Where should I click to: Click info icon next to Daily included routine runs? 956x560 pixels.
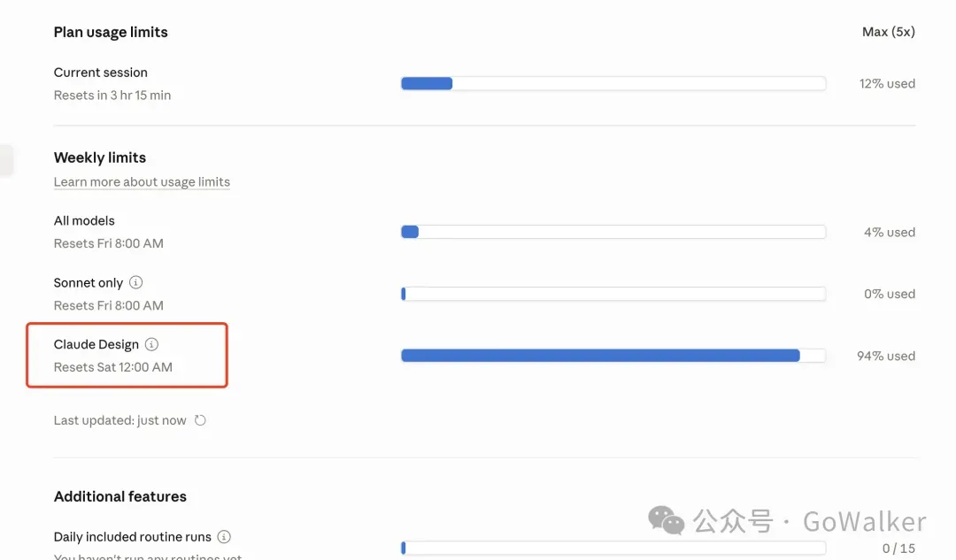[x=224, y=537]
